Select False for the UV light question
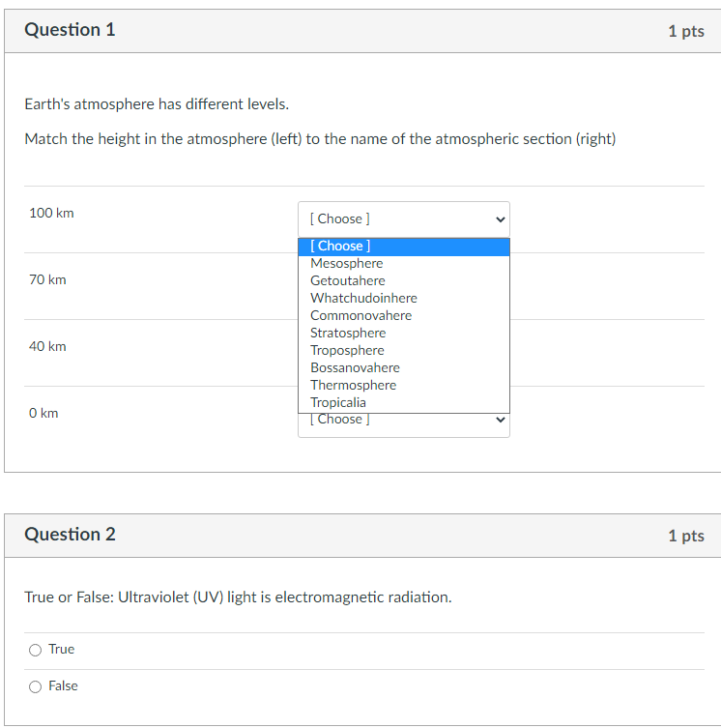 click(36, 686)
